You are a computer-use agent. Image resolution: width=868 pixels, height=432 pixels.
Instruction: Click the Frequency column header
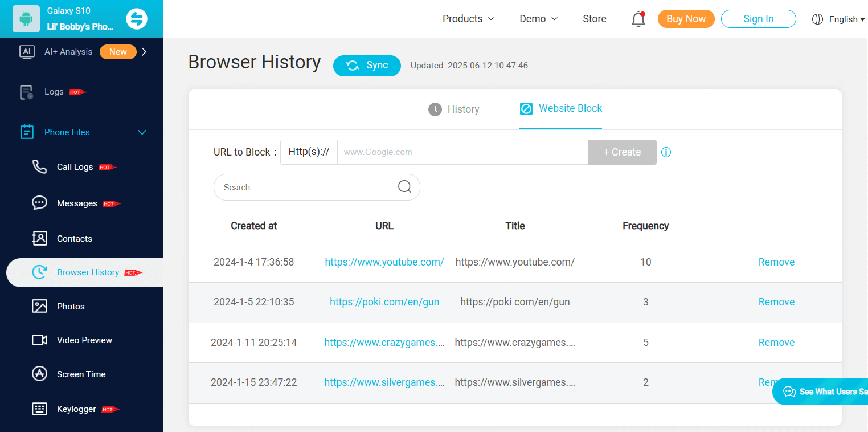click(x=645, y=226)
